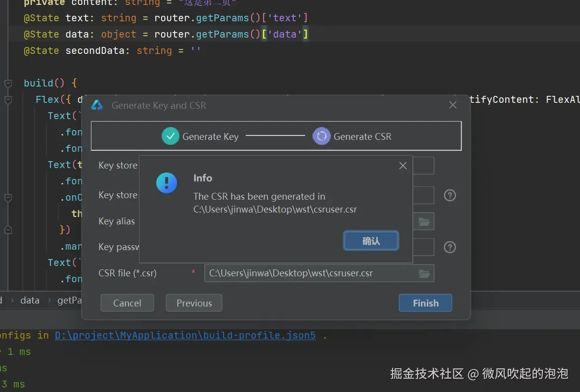Click the 'Info' heading in popup

(x=203, y=178)
